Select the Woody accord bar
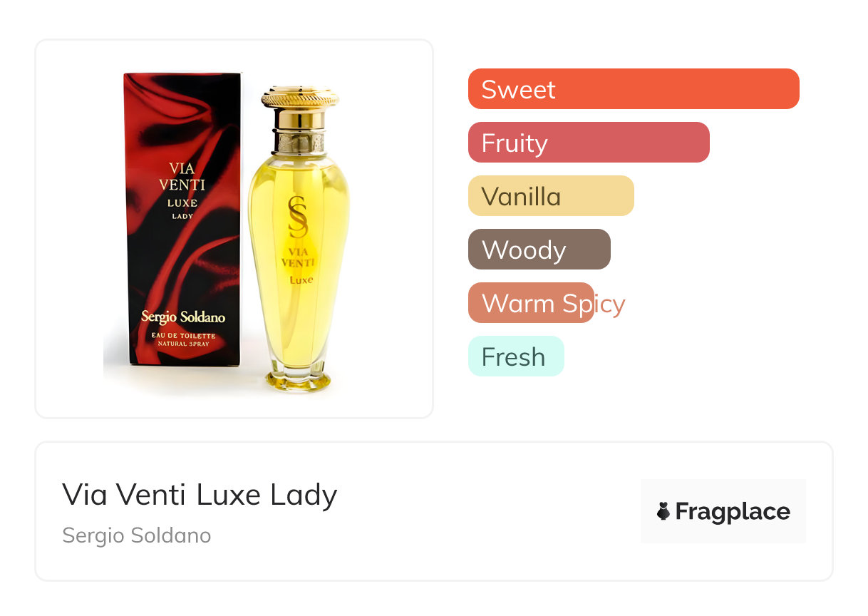 pos(539,250)
